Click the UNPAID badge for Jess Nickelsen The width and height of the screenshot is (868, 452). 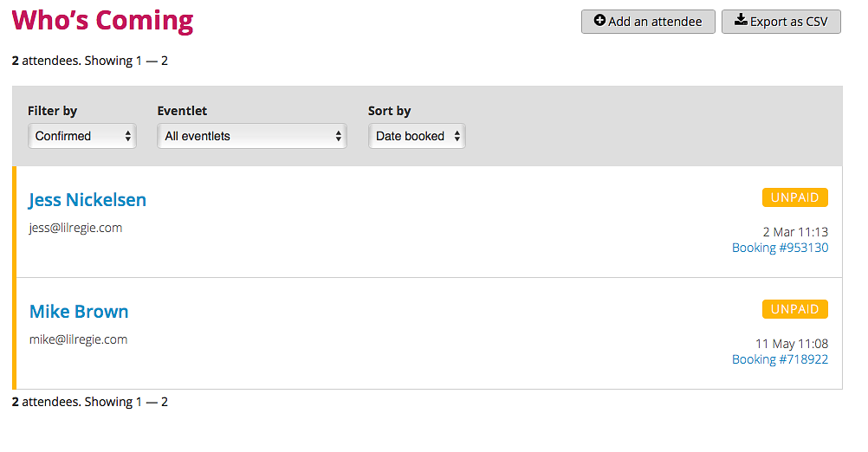tap(795, 197)
